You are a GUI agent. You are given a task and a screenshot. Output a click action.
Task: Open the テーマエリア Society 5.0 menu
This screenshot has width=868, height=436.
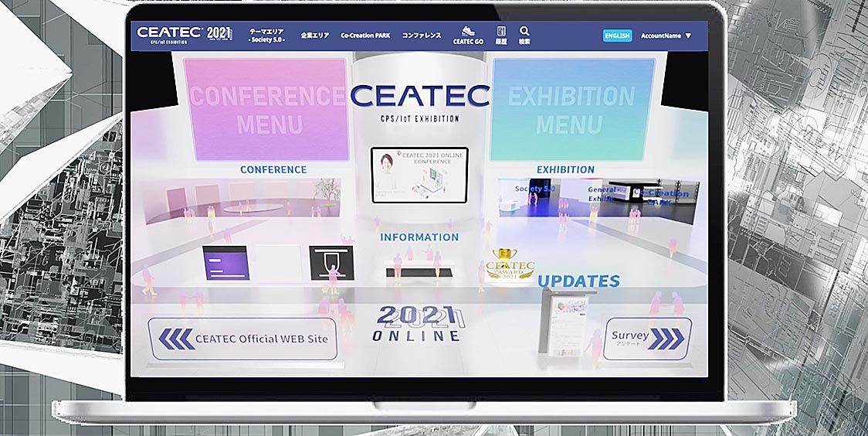click(266, 36)
